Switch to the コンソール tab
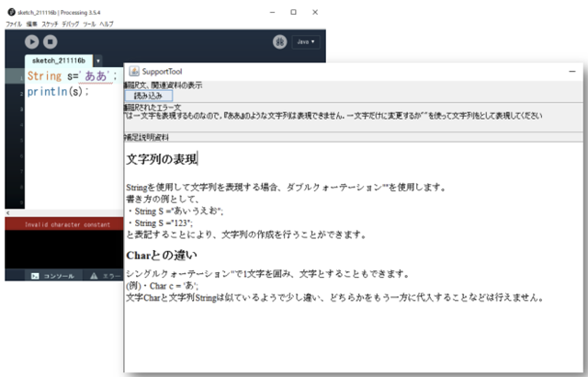Screen dimensions: 588x377 click(x=51, y=275)
